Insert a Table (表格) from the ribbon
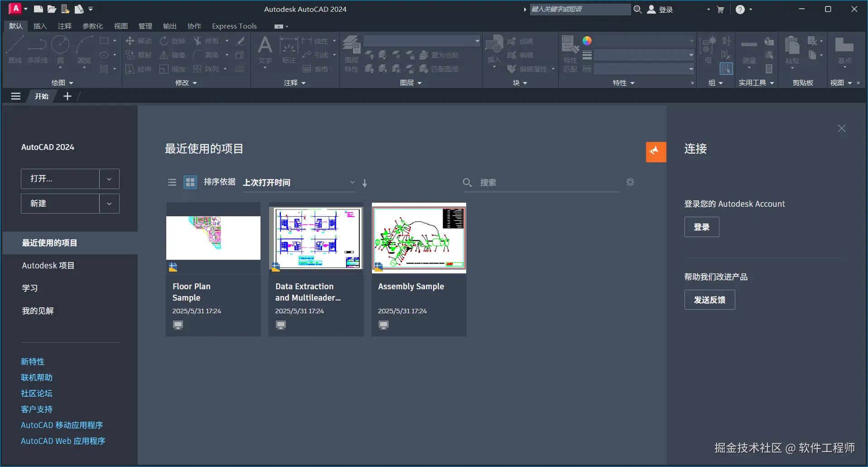The image size is (868, 467). (x=315, y=69)
